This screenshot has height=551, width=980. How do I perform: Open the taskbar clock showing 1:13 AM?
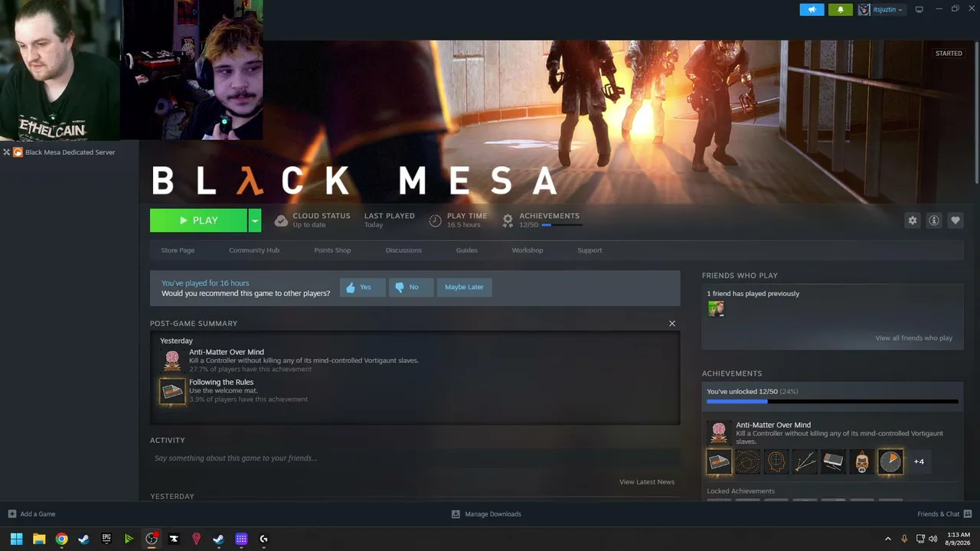[x=959, y=539]
